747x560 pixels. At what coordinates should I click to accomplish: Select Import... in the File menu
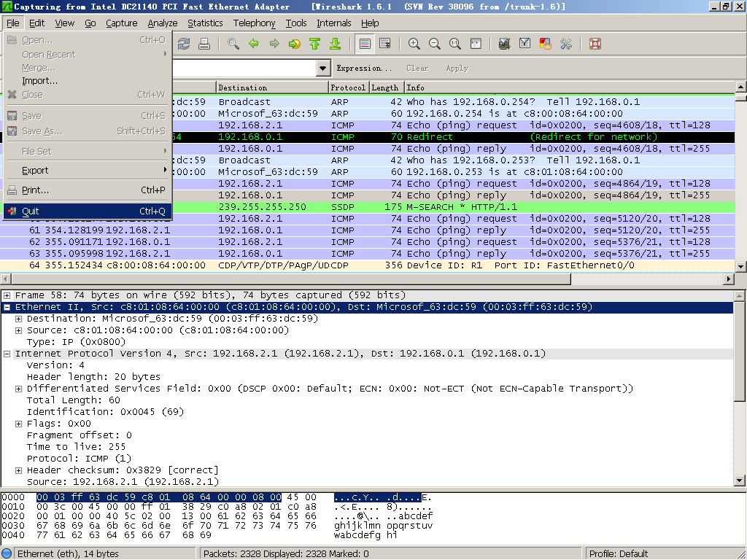pyautogui.click(x=88, y=81)
